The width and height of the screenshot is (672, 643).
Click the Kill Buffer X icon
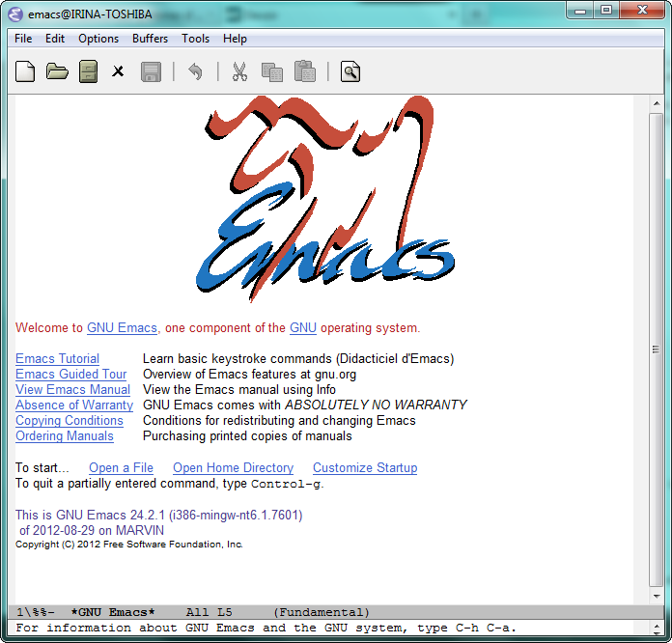pyautogui.click(x=118, y=71)
